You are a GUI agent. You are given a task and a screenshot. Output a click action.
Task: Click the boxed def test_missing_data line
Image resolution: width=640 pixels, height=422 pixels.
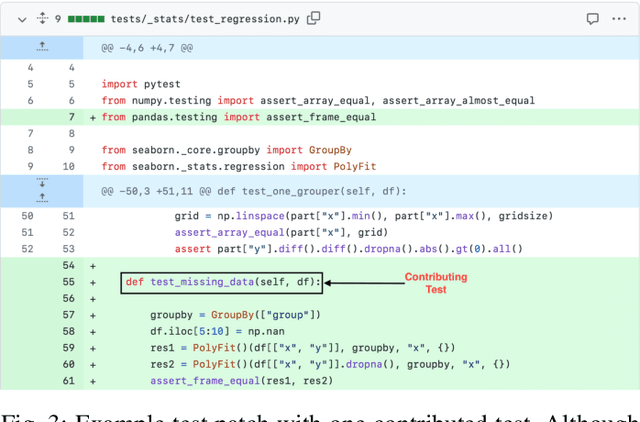click(x=222, y=283)
